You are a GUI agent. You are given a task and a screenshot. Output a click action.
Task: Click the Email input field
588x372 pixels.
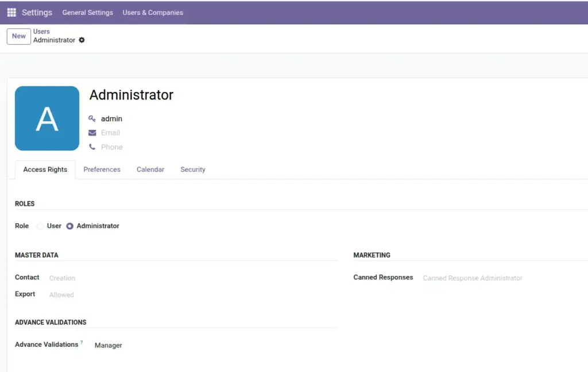pyautogui.click(x=110, y=133)
